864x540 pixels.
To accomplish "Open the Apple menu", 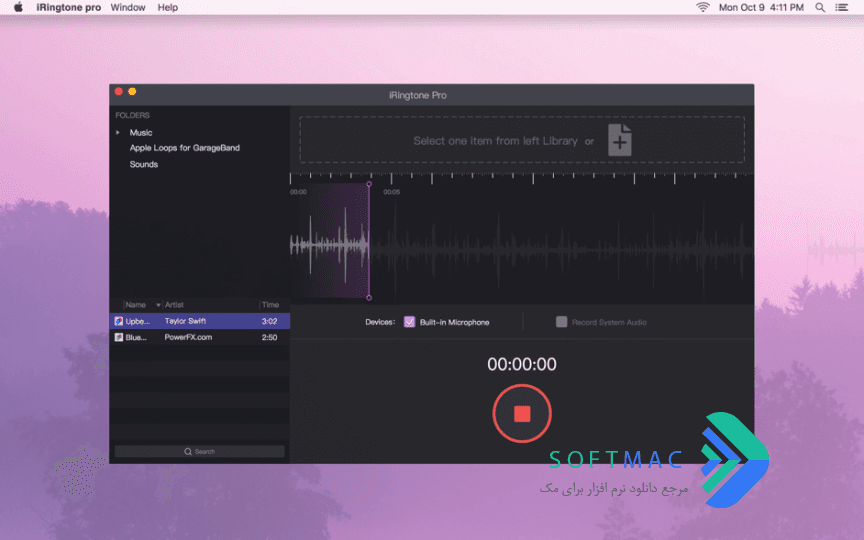I will click(18, 7).
